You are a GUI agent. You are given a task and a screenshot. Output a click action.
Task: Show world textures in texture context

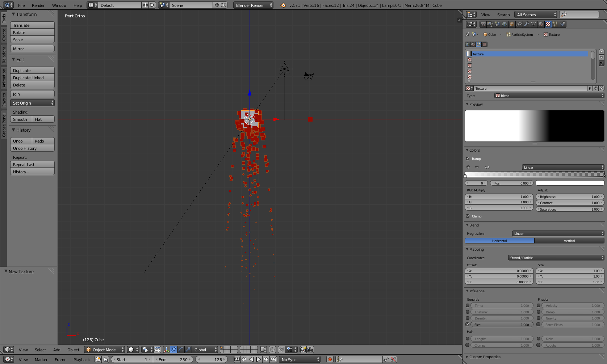pyautogui.click(x=468, y=45)
